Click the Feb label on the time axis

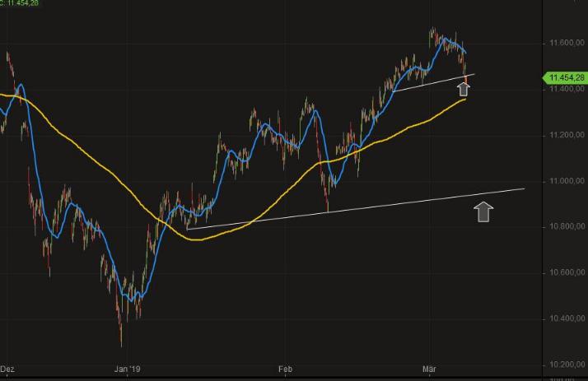285,369
